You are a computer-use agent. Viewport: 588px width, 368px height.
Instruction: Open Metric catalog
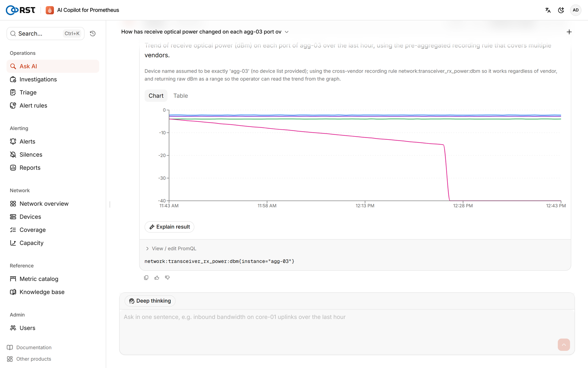click(53, 279)
